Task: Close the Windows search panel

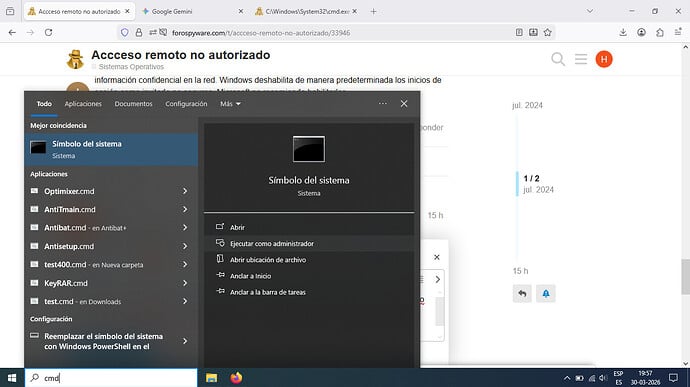Action: [404, 103]
